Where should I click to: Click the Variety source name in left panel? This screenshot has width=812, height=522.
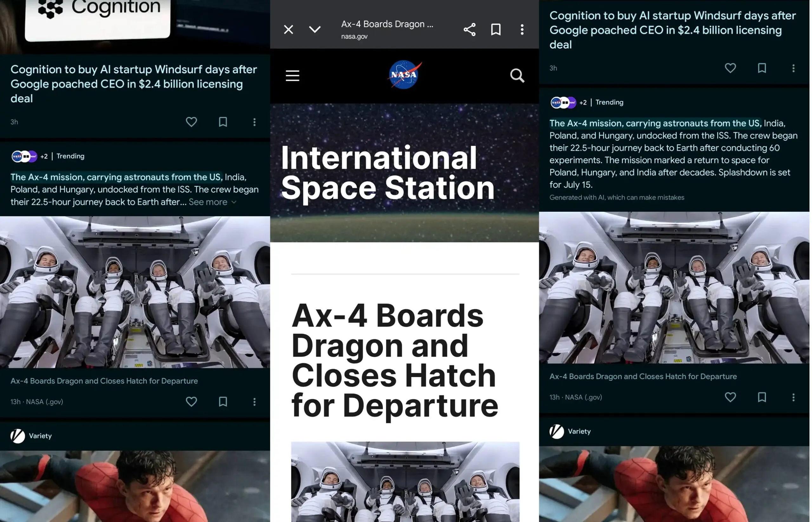[x=40, y=436]
